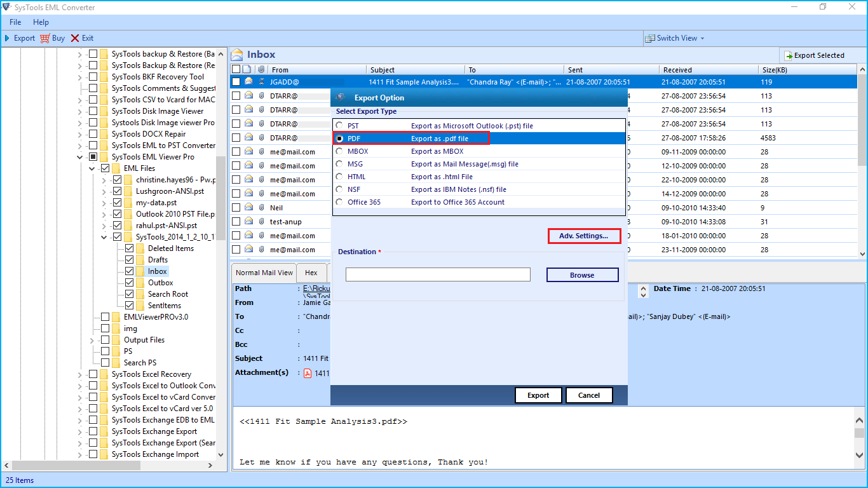Expand the SysTools DOCX Repair node

(80, 134)
